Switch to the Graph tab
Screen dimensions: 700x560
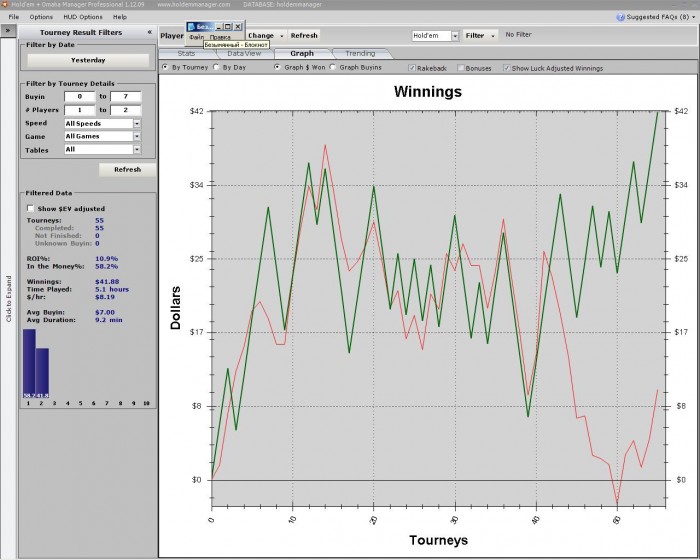point(302,54)
